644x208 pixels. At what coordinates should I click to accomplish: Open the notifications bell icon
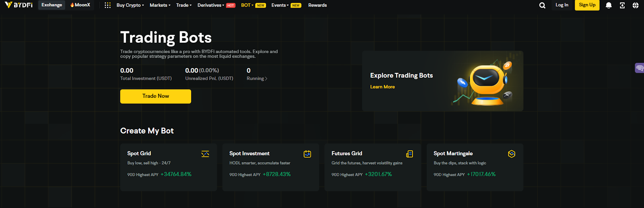coord(609,5)
